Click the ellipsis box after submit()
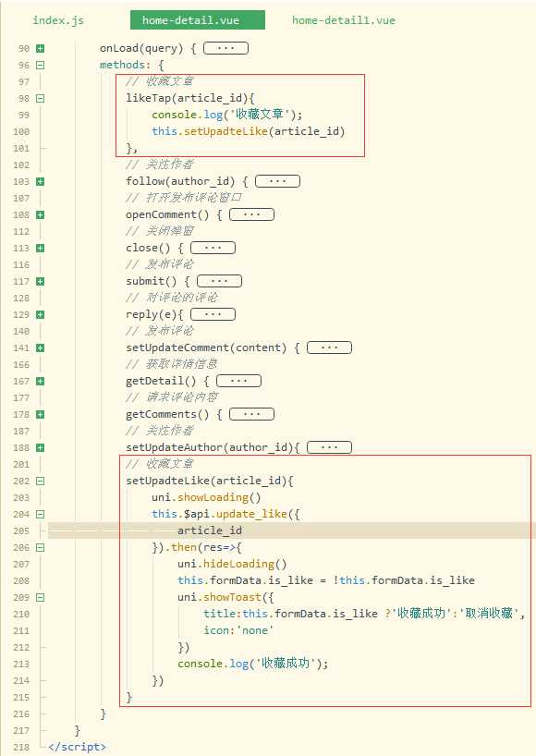536x756 pixels. click(x=219, y=281)
